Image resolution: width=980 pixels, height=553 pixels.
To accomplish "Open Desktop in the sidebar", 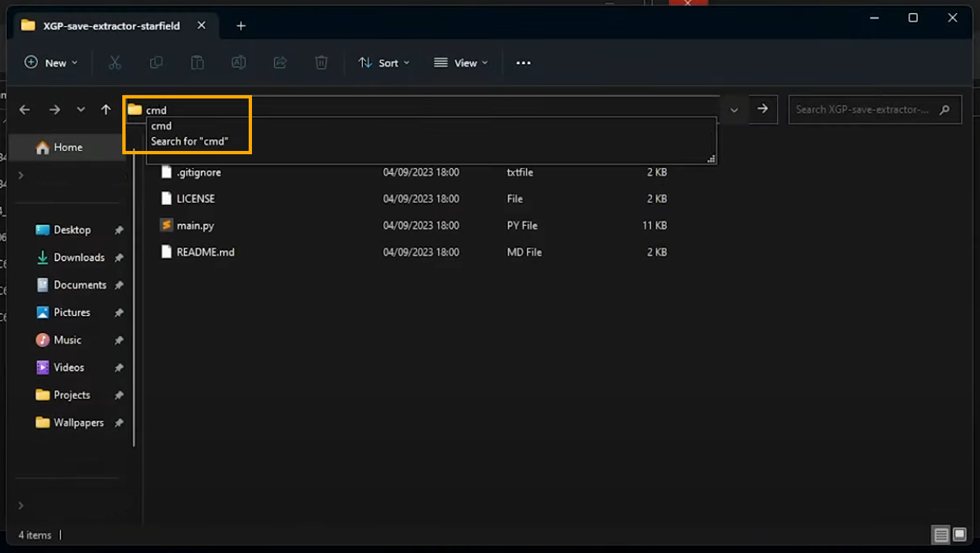I will (x=72, y=230).
